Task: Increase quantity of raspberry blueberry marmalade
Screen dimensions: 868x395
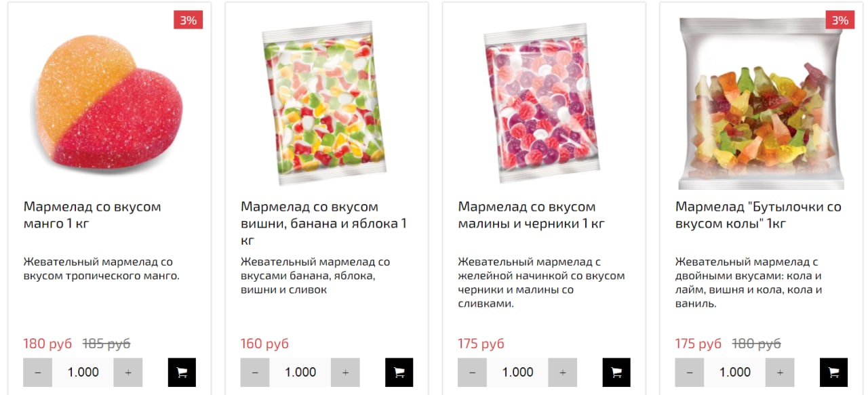Action: pyautogui.click(x=562, y=372)
